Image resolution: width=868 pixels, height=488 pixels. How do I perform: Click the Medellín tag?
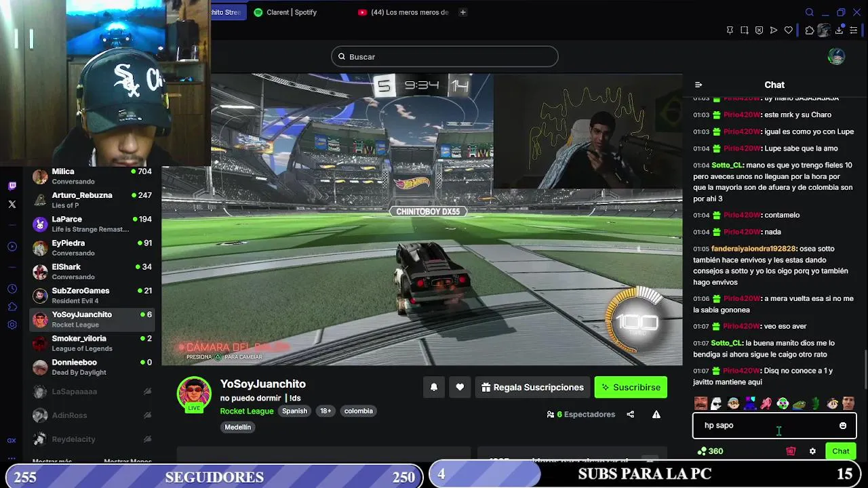(238, 427)
